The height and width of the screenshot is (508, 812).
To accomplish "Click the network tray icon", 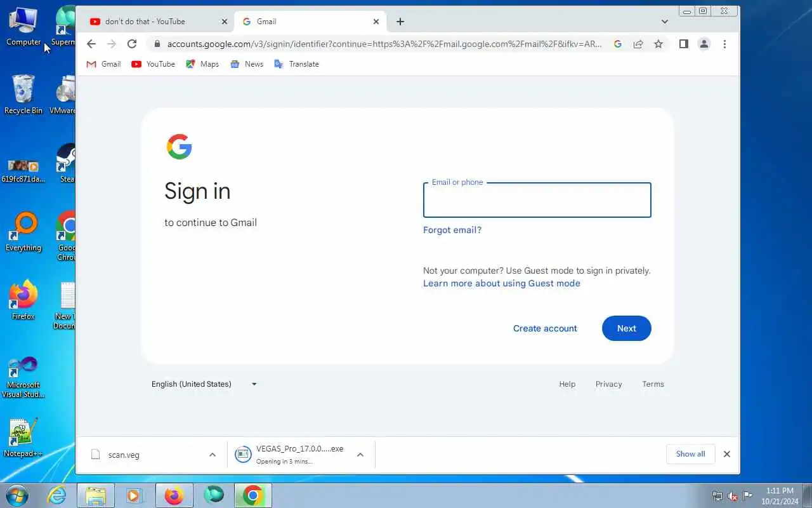I will (717, 496).
